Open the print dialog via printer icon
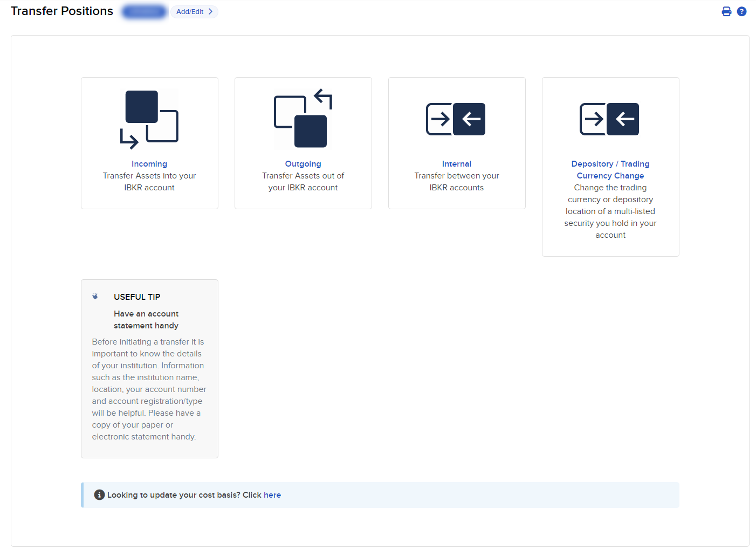Viewport: 756px width, 550px height. pos(726,11)
